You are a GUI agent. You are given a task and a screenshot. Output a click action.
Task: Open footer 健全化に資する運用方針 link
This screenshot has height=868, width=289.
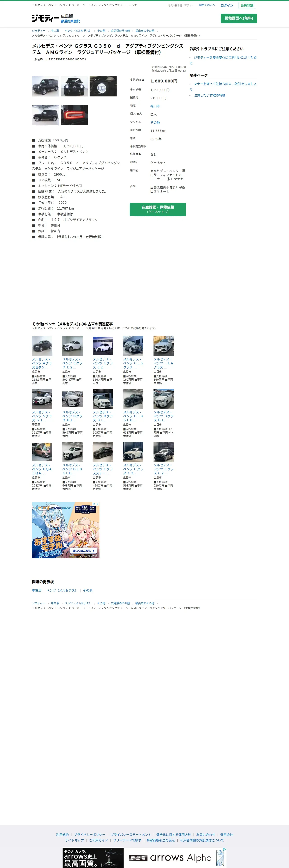(174, 835)
